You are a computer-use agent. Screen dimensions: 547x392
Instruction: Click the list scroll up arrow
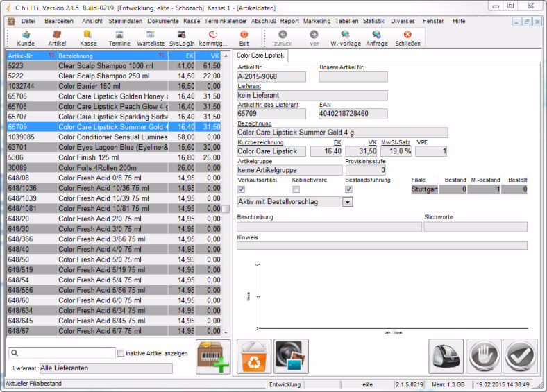226,56
